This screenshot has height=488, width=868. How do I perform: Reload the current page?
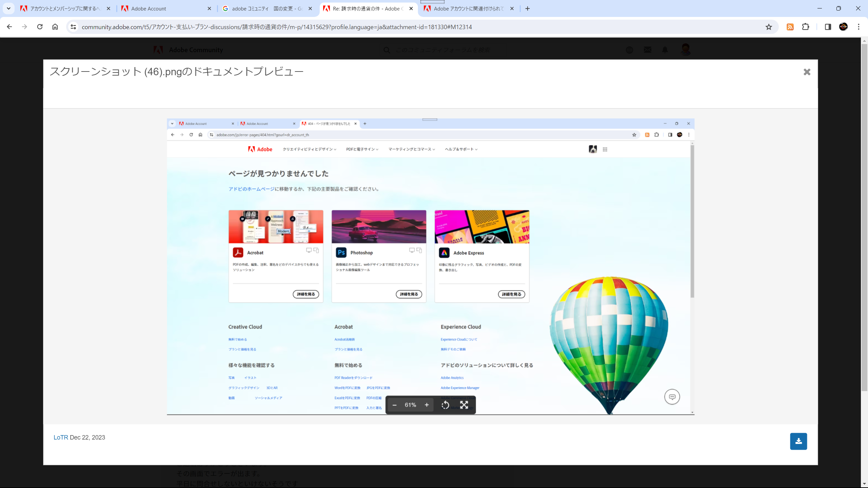click(40, 27)
